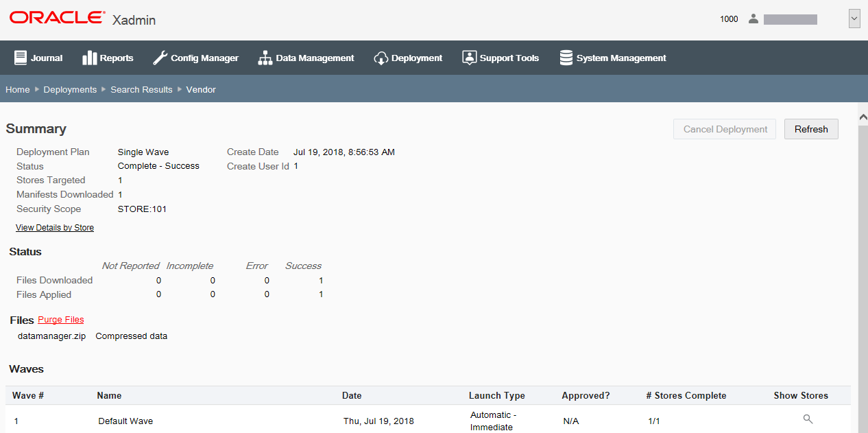Open the Support Tools menu

(x=501, y=58)
